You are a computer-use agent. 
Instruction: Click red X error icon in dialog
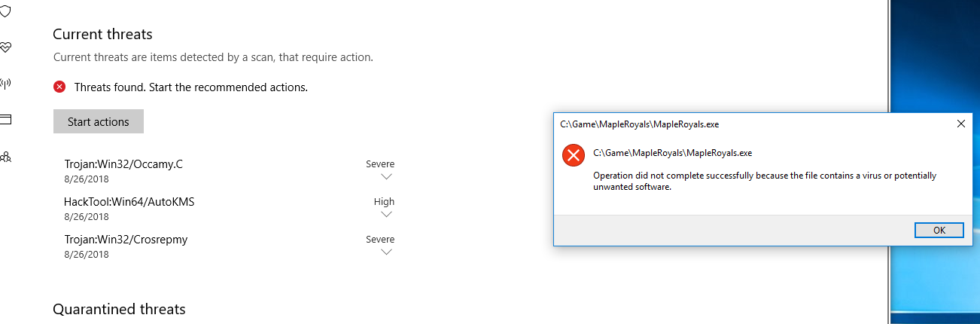[574, 156]
